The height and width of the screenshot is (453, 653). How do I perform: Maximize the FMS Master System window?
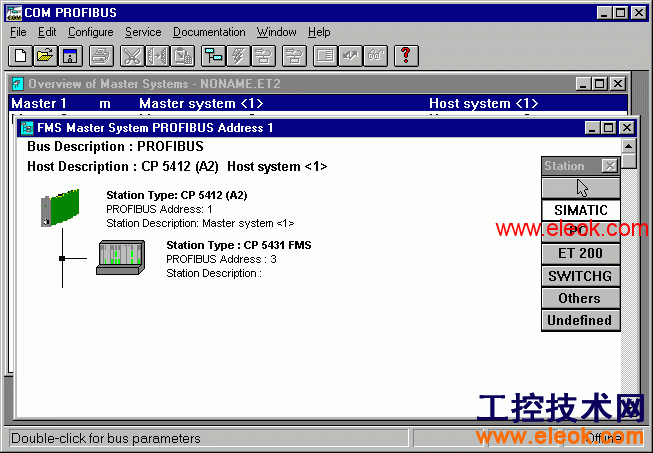click(x=608, y=128)
